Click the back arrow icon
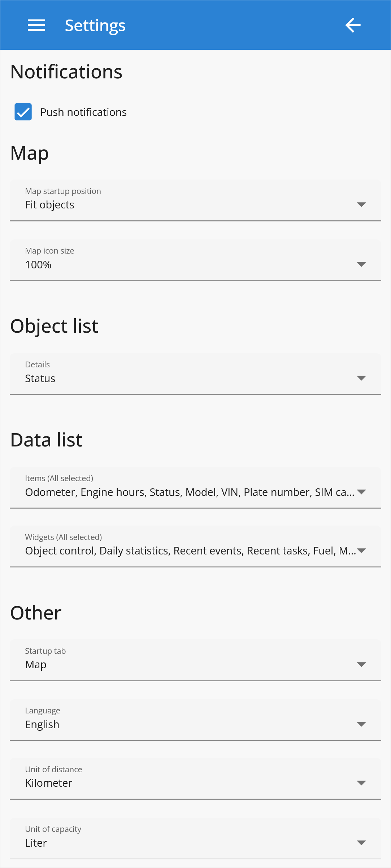 pos(353,25)
